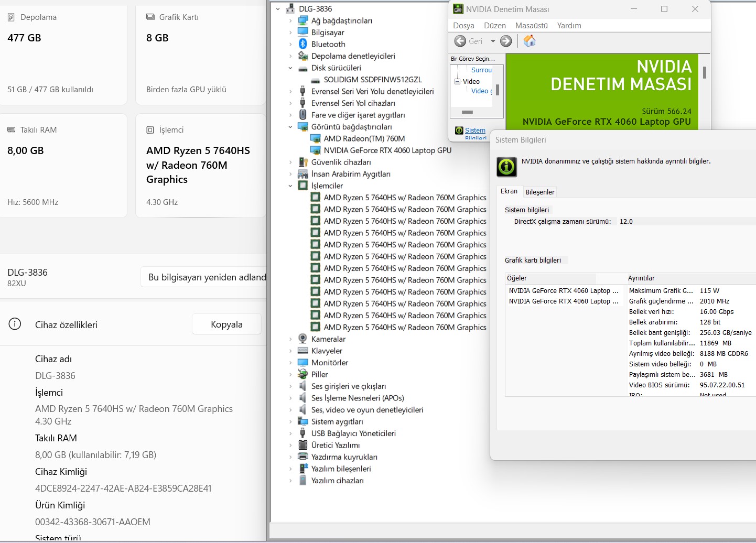Select the Yazılım bileşenleri item
Screen dimensions: 756x543
[x=341, y=469]
